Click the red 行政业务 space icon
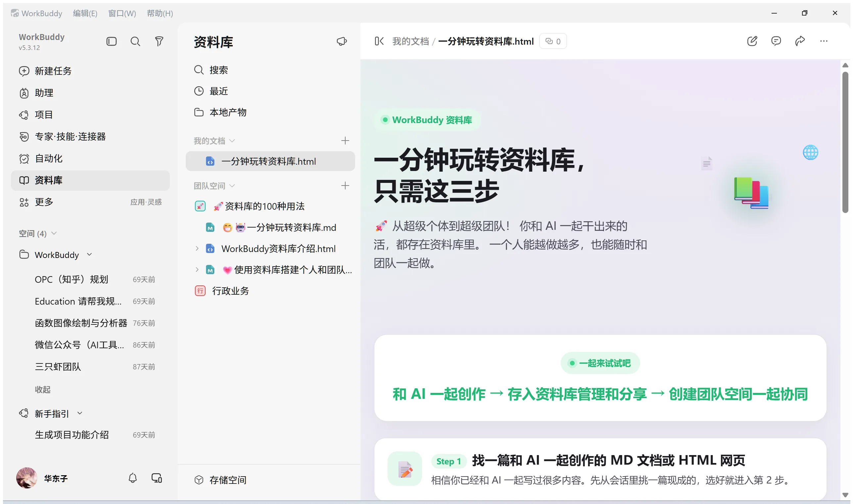Viewport: 854px width, 504px height. 200,291
